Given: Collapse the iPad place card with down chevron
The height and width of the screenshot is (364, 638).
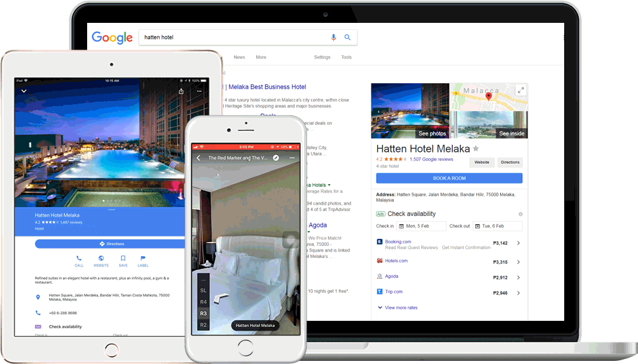Looking at the screenshot, I should pyautogui.click(x=24, y=91).
